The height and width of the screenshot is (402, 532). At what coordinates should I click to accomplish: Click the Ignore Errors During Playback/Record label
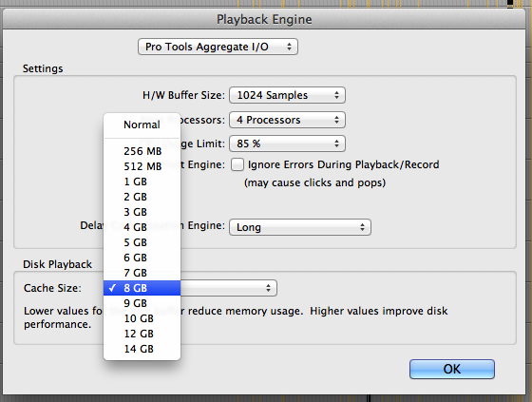click(343, 164)
